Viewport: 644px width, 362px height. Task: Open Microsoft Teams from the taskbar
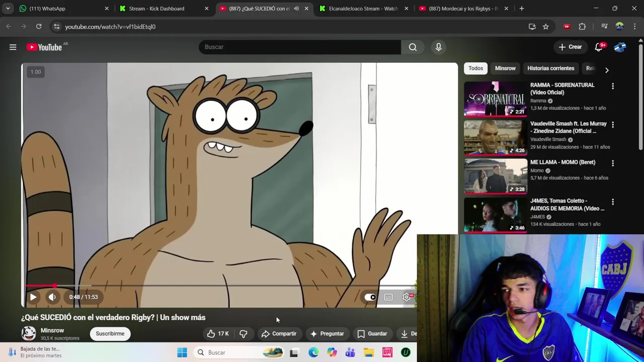point(350,352)
